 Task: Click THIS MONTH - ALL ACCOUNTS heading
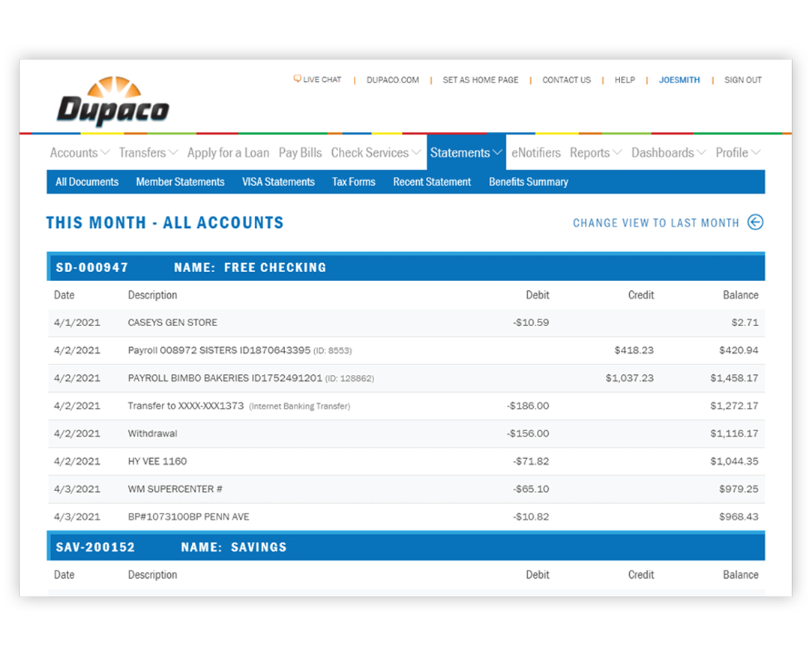point(165,223)
